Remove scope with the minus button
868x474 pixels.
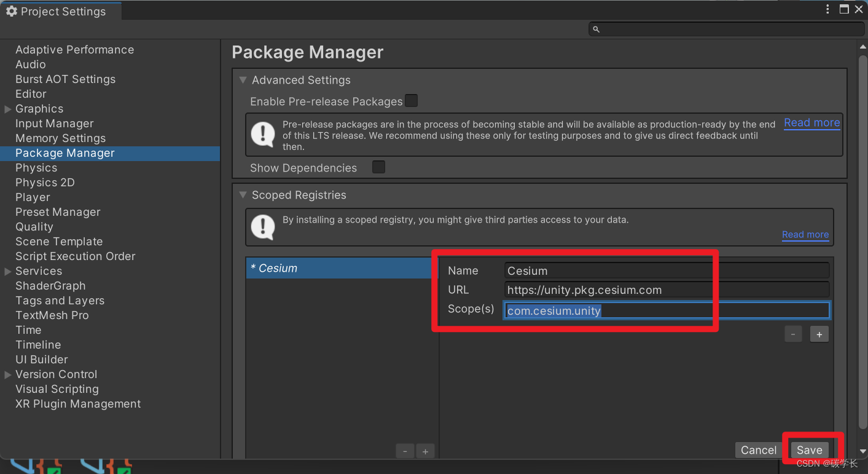[793, 334]
